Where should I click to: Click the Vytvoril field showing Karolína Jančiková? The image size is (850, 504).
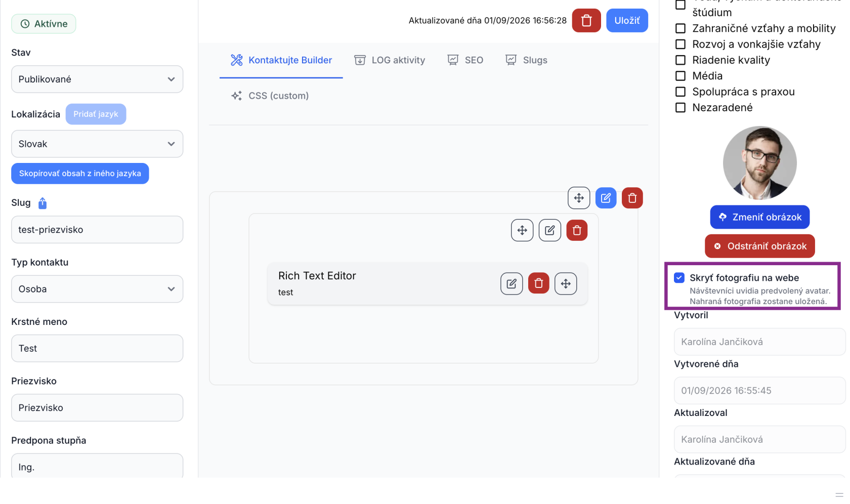(x=760, y=342)
